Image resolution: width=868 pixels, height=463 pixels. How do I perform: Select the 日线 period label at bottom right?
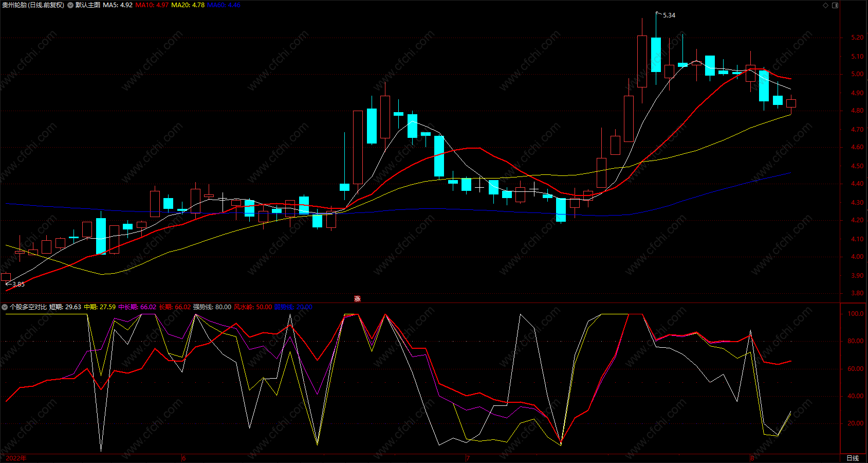(853, 458)
